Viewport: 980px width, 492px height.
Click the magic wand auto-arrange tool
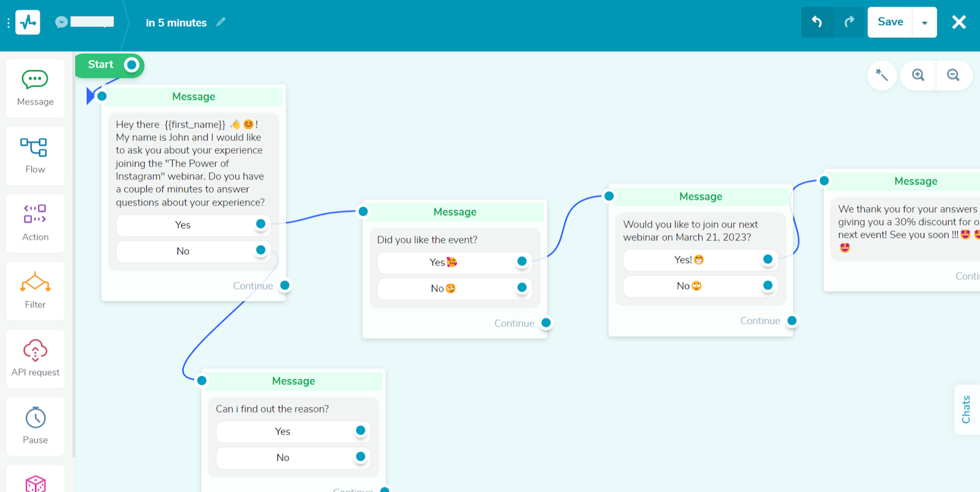(x=882, y=75)
